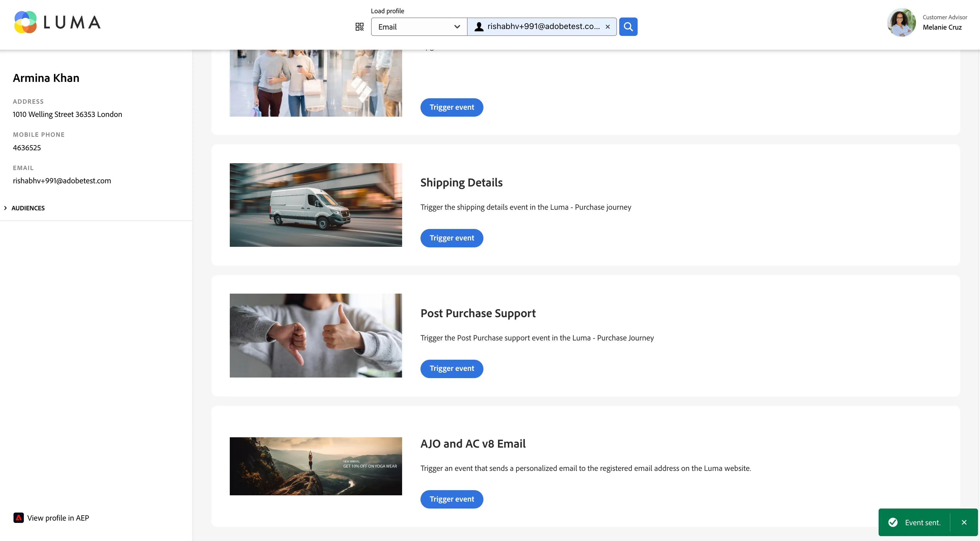Viewport: 980px width, 541px height.
Task: Click the personalized email description text
Action: [x=585, y=468]
